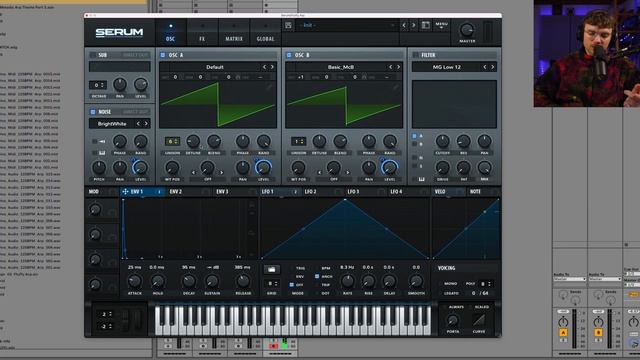Click OSC A edit pencil icon
This screenshot has height=360, width=640.
coord(269,87)
